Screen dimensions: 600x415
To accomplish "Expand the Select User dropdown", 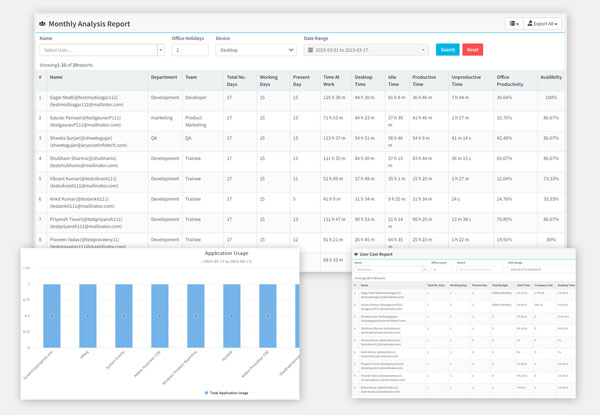I will [161, 49].
